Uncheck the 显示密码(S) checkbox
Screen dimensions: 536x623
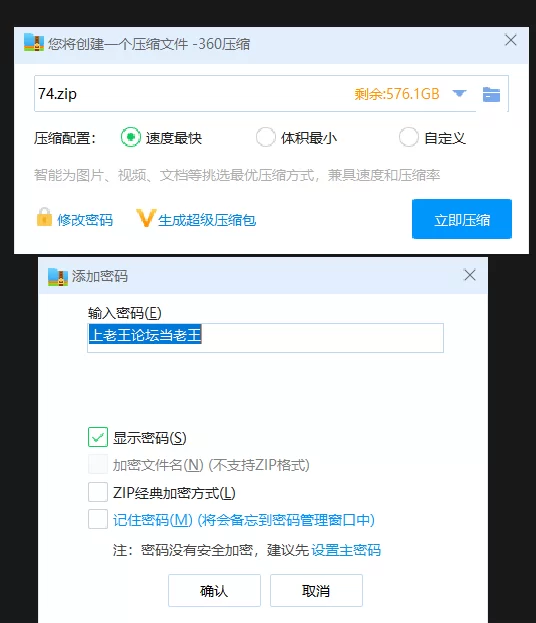[98, 437]
